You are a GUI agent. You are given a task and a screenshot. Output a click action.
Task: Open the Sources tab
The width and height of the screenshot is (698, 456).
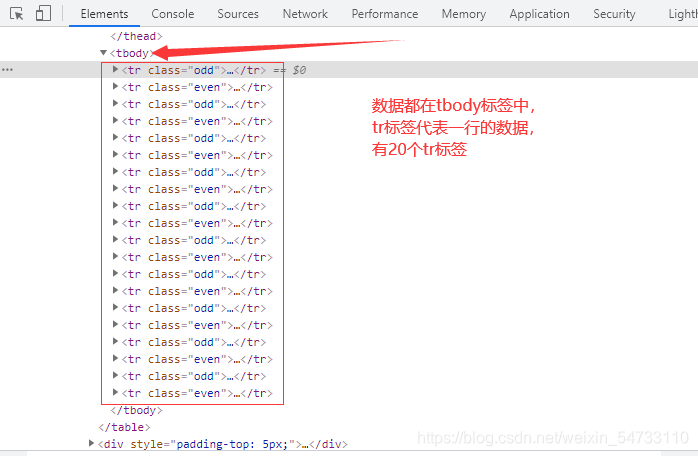coord(238,14)
